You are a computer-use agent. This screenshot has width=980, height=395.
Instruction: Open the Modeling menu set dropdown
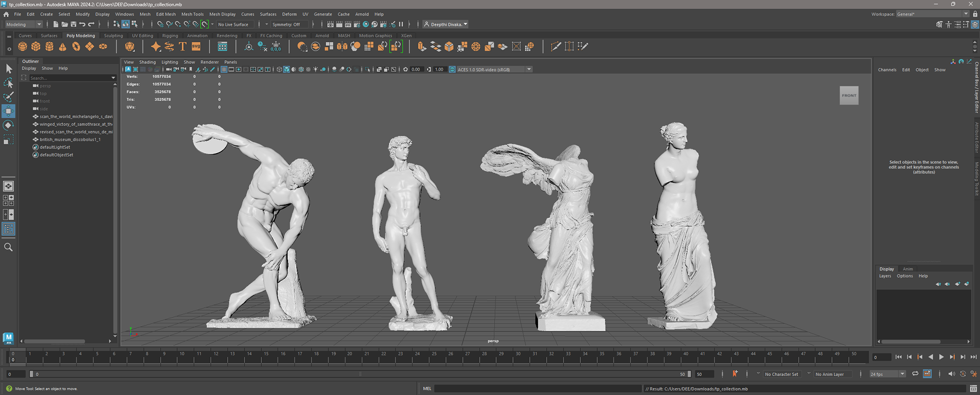(23, 24)
